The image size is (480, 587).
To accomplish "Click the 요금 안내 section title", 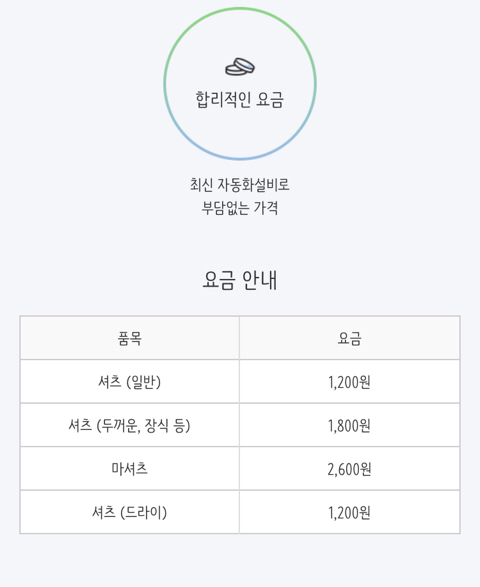I will click(240, 280).
